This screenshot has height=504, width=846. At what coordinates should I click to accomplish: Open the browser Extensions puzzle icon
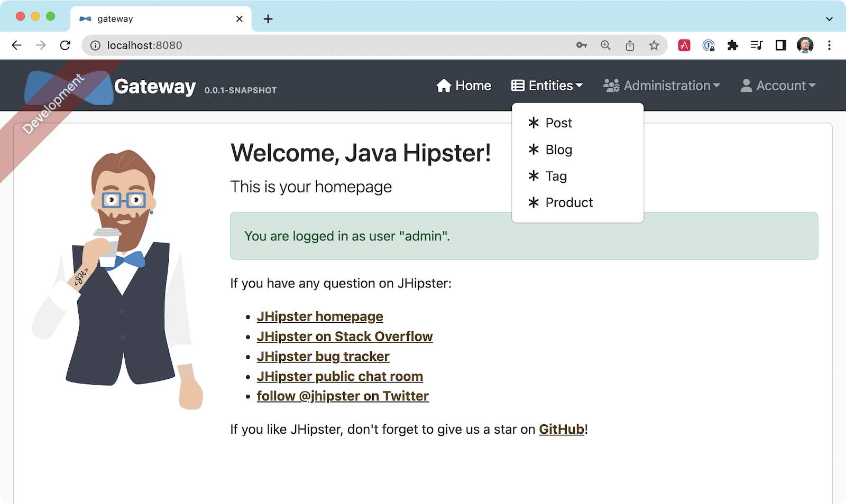click(x=732, y=45)
